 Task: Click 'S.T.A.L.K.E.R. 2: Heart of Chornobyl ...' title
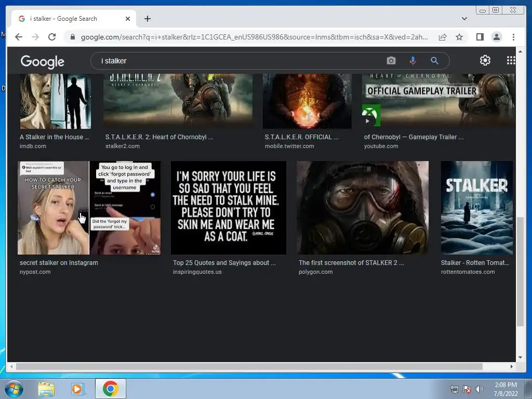(159, 137)
